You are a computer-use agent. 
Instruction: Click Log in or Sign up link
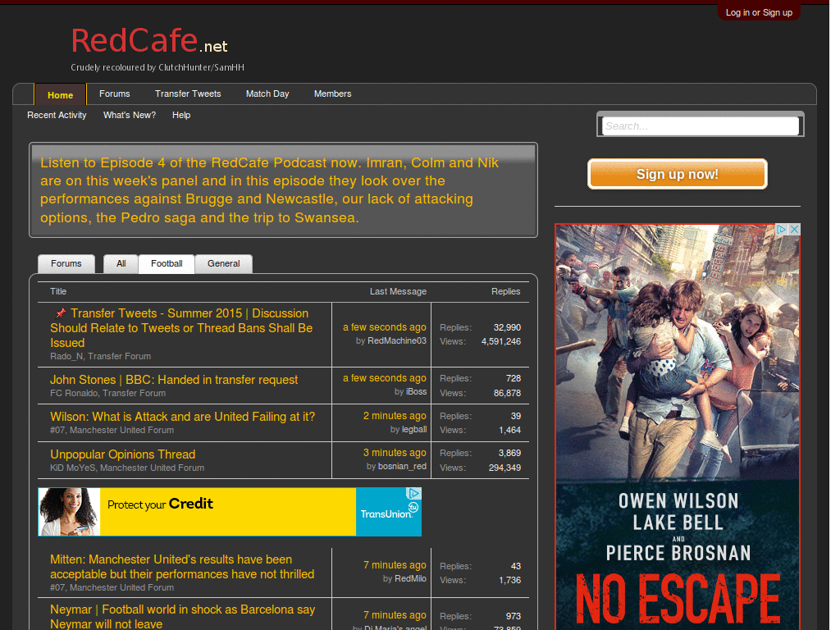point(759,12)
